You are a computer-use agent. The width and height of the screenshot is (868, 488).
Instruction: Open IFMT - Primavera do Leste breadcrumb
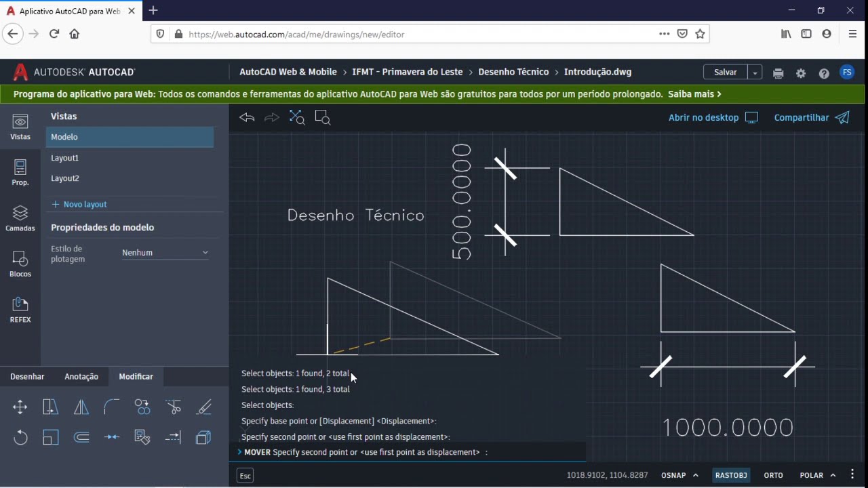(x=408, y=72)
